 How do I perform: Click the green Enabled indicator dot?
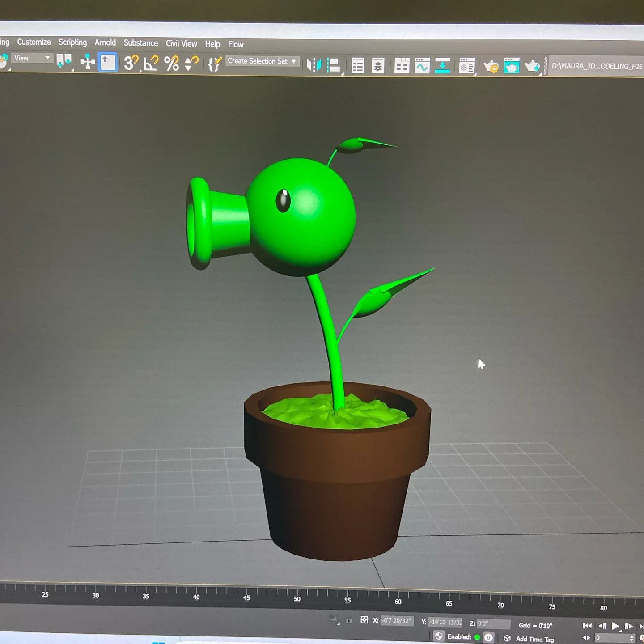click(x=477, y=637)
